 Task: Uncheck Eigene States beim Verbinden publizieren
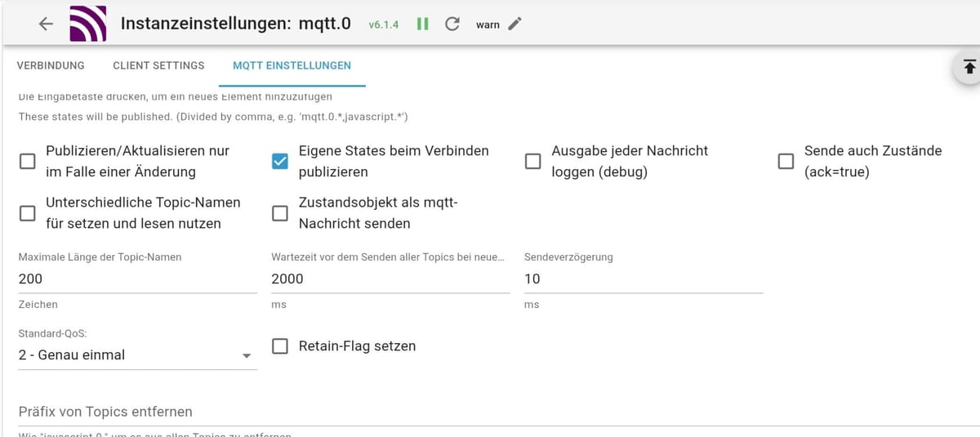tap(280, 161)
